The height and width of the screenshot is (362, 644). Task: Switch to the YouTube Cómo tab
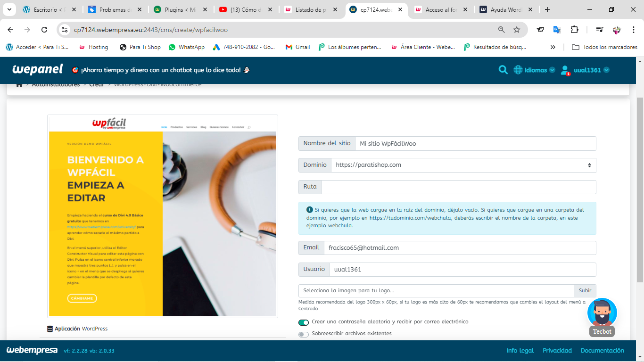246,9
